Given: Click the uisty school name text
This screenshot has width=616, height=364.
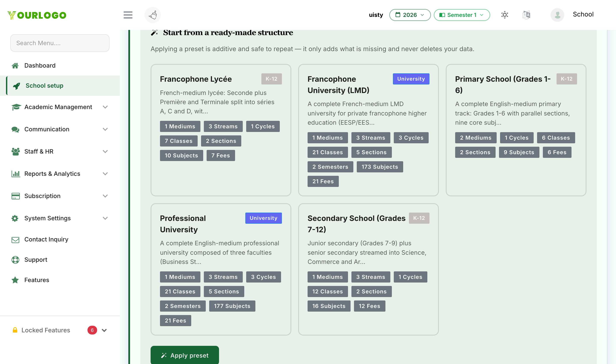Looking at the screenshot, I should coord(376,15).
